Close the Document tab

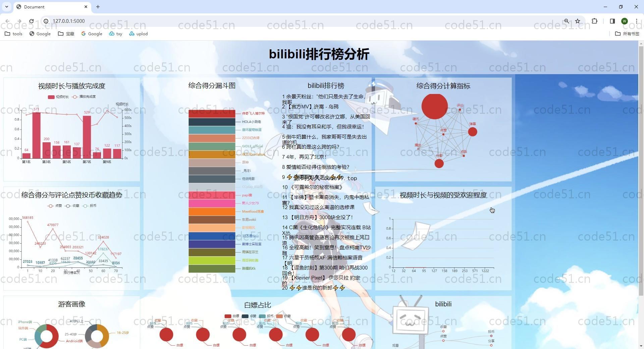tap(86, 7)
